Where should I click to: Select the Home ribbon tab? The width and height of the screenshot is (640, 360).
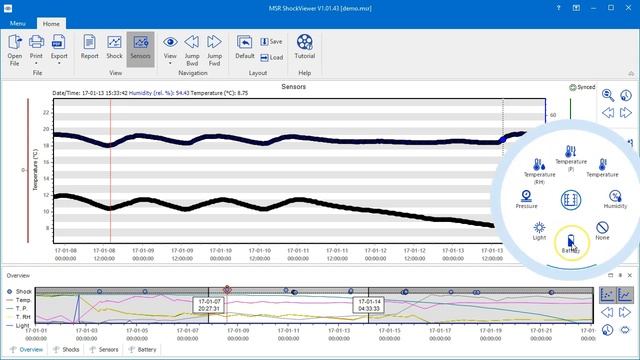pos(51,24)
